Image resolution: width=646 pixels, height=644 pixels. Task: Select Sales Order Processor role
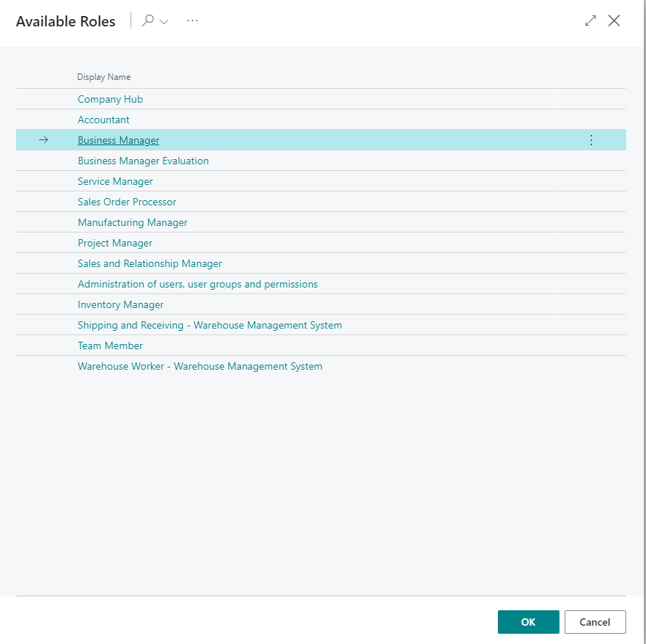127,202
